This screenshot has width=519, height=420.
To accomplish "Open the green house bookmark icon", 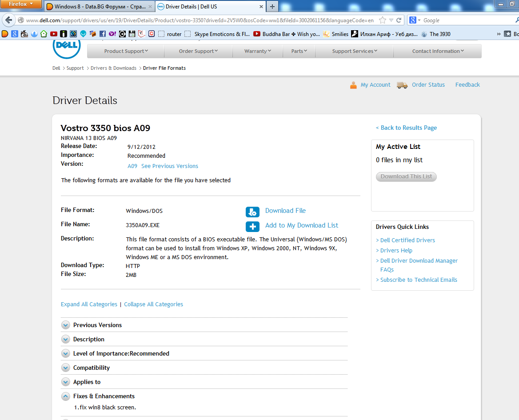I will click(44, 34).
